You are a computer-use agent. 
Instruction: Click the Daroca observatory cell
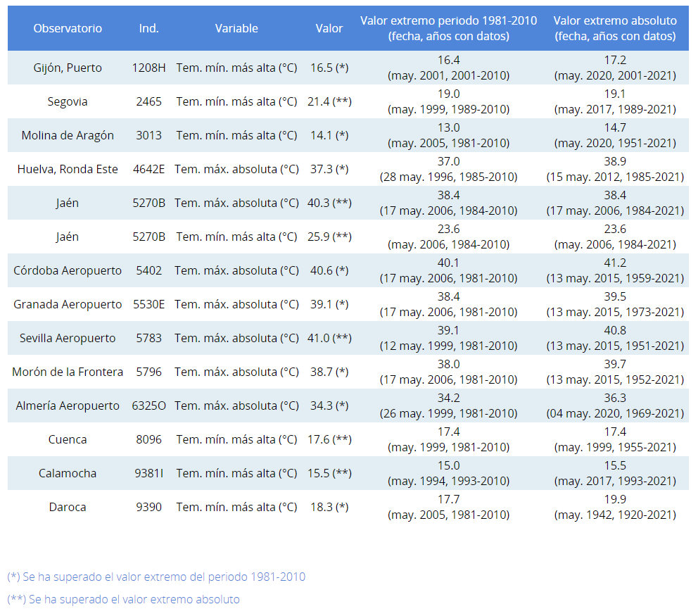68,508
